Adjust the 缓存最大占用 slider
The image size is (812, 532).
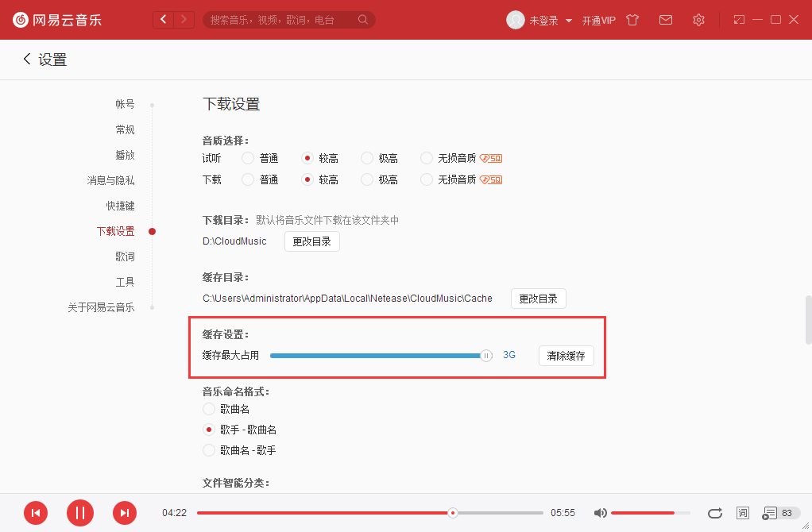click(485, 356)
